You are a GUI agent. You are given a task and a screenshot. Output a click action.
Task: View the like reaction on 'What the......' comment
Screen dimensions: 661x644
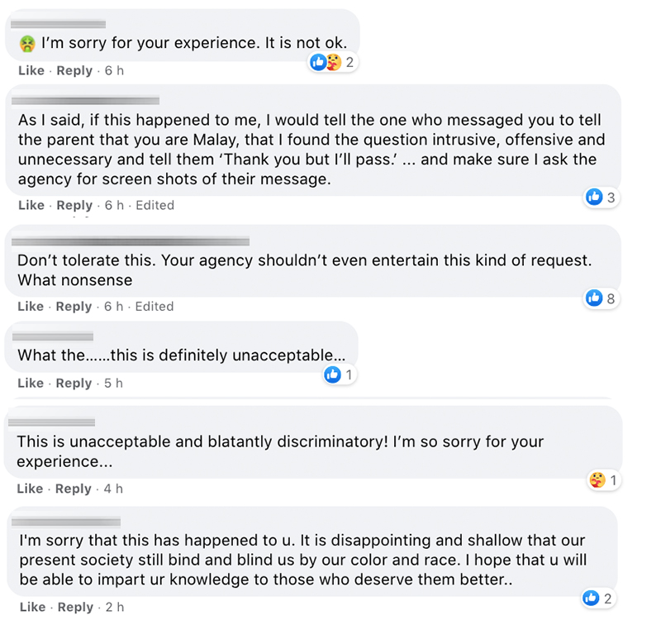coord(339,374)
